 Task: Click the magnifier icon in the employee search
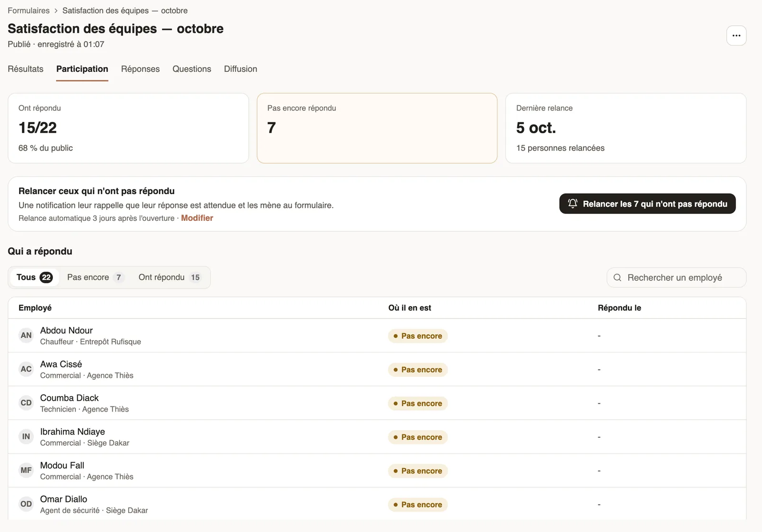617,277
